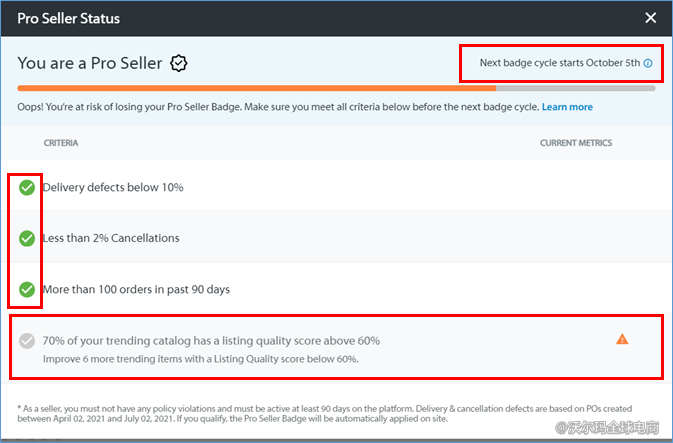Viewport: 673px width, 443px height.
Task: Click the gray check for listing quality
Action: point(27,341)
